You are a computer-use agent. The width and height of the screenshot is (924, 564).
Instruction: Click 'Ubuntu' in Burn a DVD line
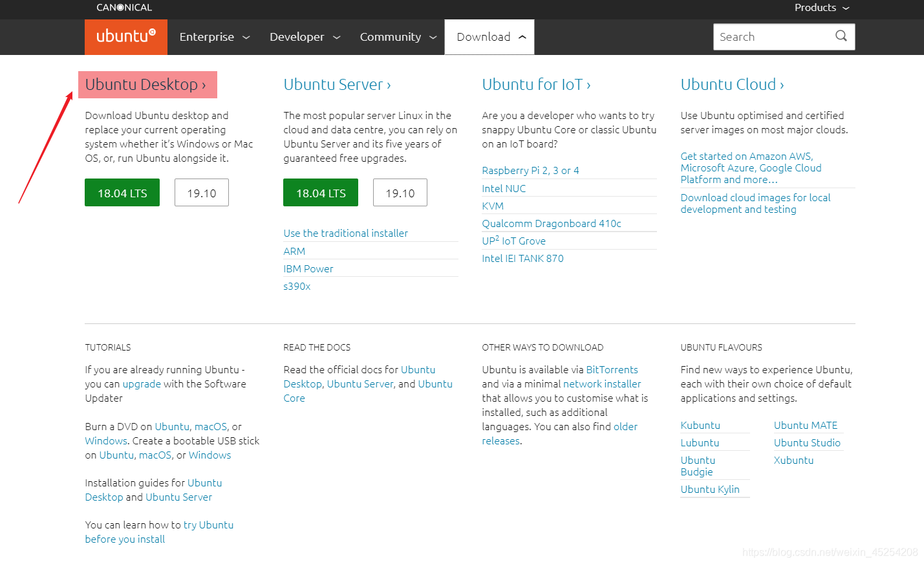[x=172, y=426]
